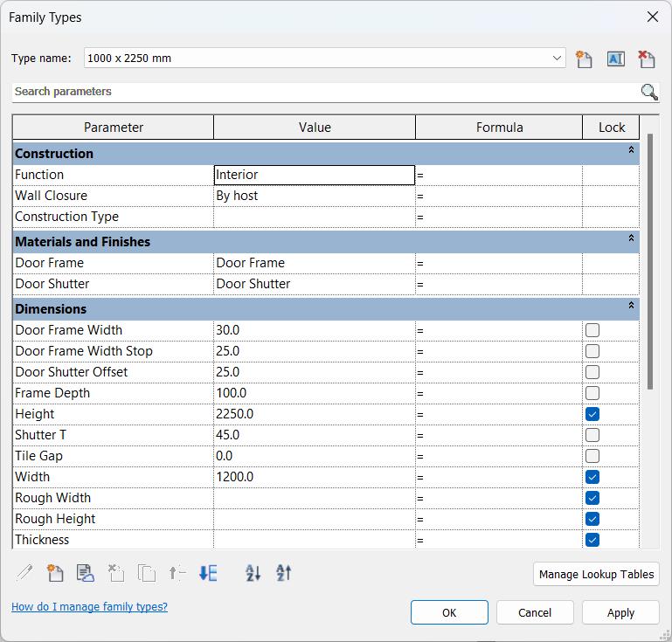Click the Delete Type icon
The image size is (672, 642).
(646, 59)
